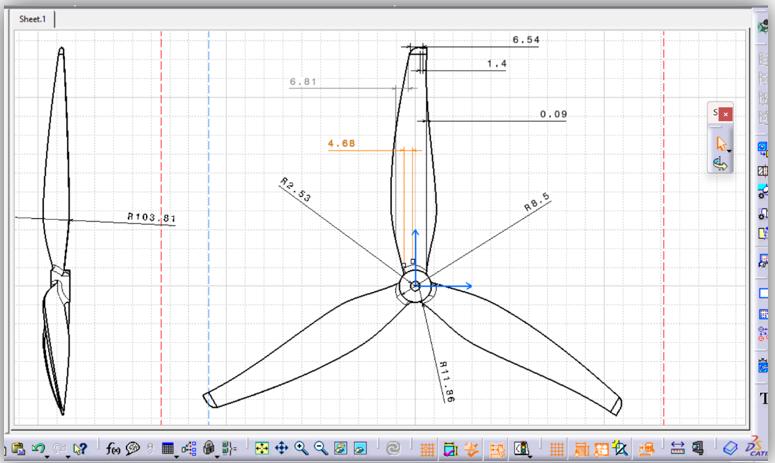This screenshot has width=775, height=463.
Task: Toggle the orange Create Detected Constraints icon
Action: tap(472, 449)
